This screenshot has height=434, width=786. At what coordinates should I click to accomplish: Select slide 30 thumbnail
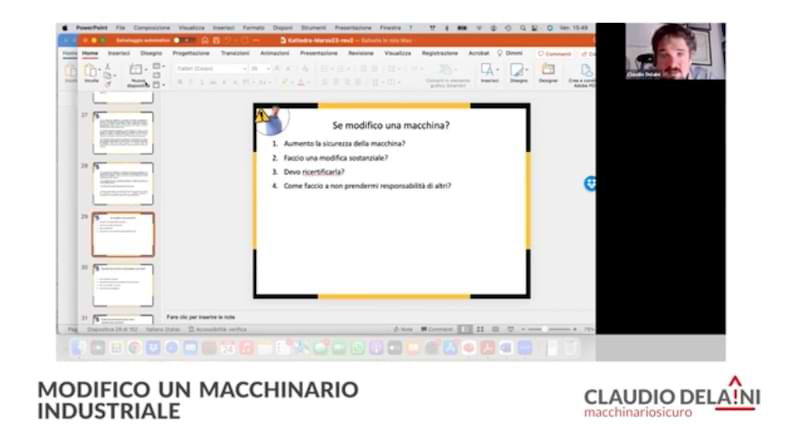tap(123, 285)
